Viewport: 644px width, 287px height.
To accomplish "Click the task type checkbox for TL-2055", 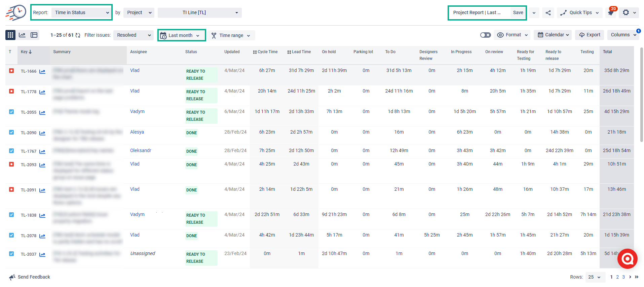I will pyautogui.click(x=11, y=112).
